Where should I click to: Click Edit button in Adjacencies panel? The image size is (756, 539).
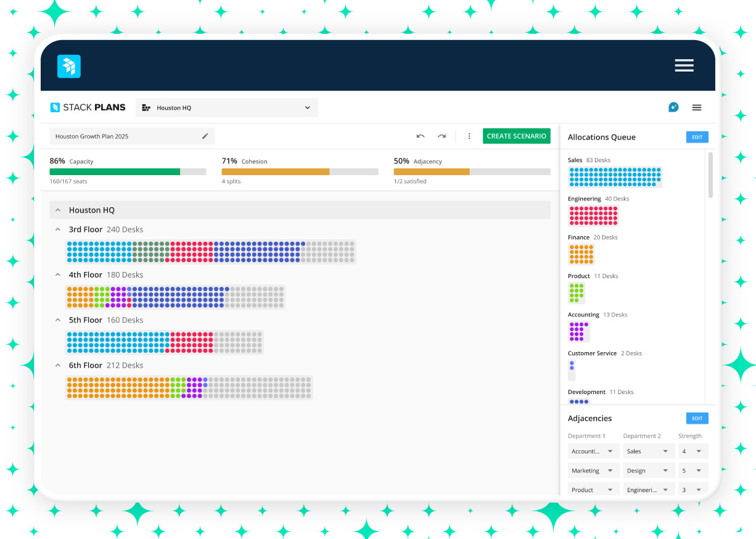(697, 418)
